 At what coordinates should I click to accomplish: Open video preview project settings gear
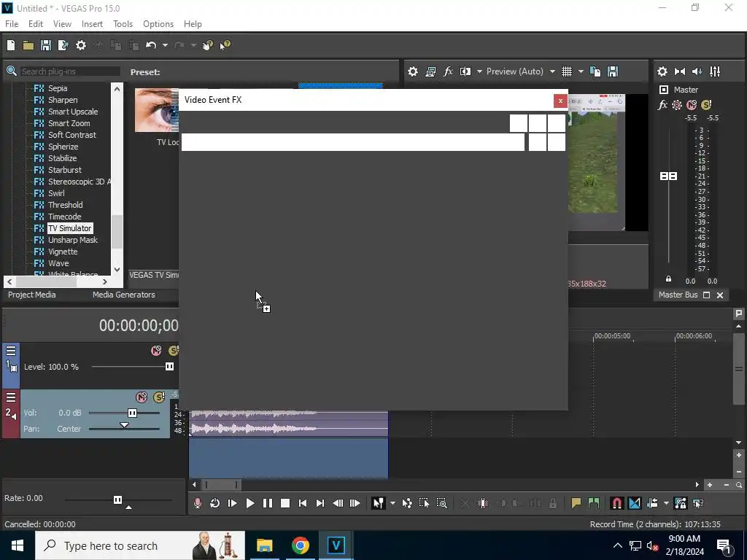pyautogui.click(x=413, y=71)
